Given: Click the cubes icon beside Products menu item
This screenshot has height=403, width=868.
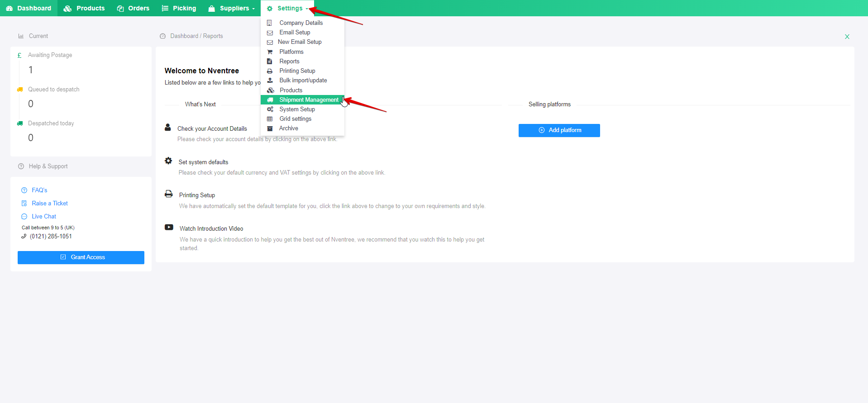Looking at the screenshot, I should tap(271, 90).
